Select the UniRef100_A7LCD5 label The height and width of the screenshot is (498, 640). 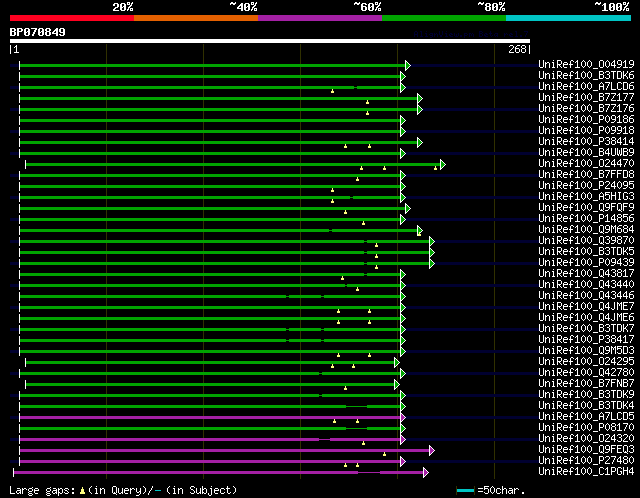(586, 417)
